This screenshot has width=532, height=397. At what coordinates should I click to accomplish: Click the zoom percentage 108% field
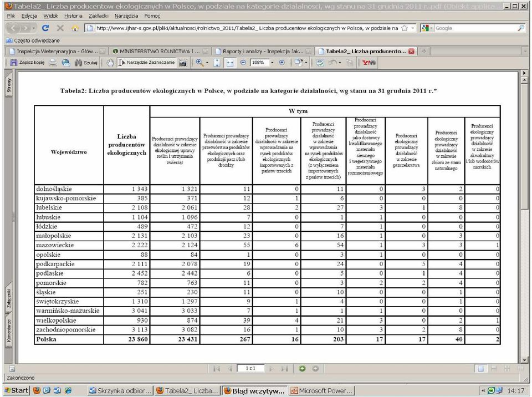click(259, 63)
